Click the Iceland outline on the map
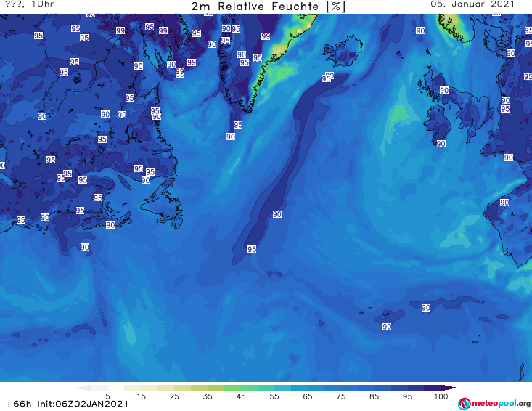Viewport: 532px width, 411px height. [343, 52]
